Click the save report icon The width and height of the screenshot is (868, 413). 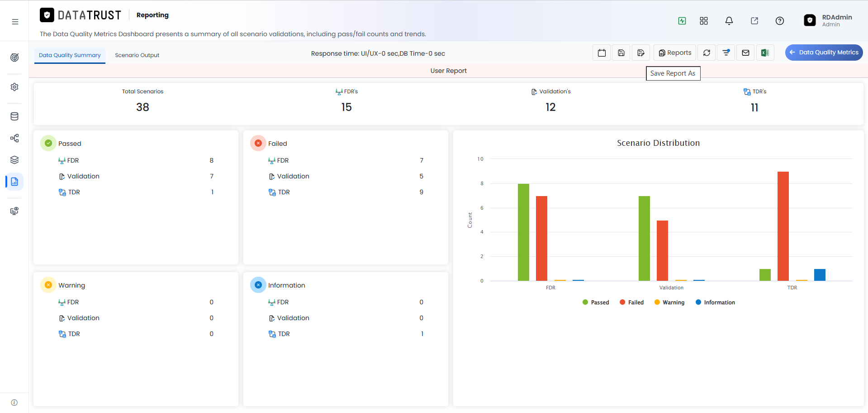[x=621, y=53]
